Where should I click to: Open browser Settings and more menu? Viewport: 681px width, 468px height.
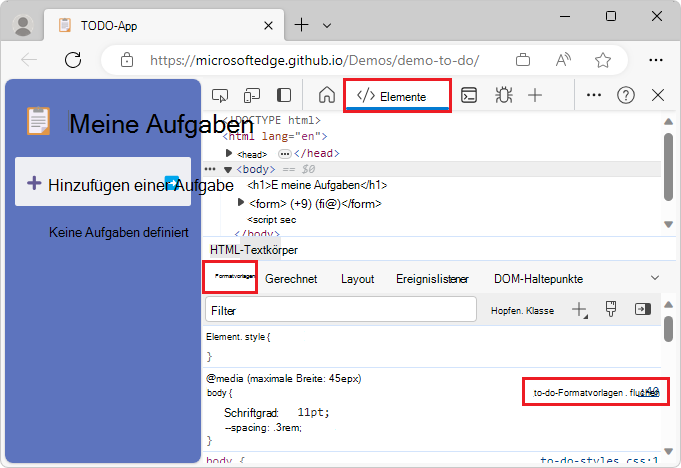point(655,60)
